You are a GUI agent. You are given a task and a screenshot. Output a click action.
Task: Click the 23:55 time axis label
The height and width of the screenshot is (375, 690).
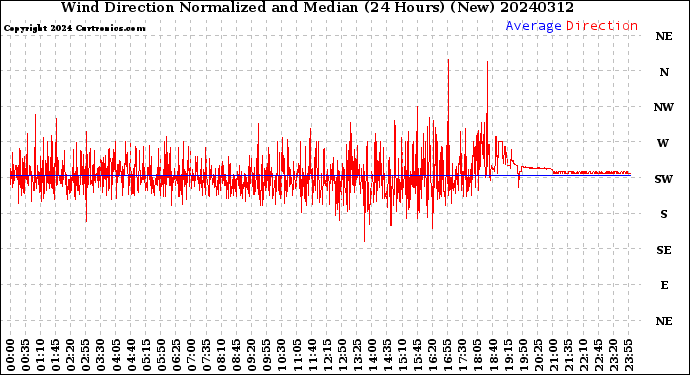point(628,355)
